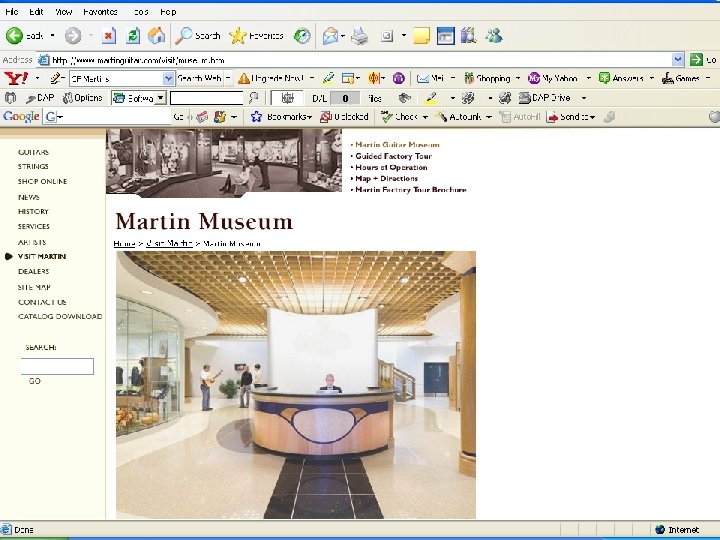
Task: Open Yahoo Answers toolbar button
Action: [x=621, y=79]
